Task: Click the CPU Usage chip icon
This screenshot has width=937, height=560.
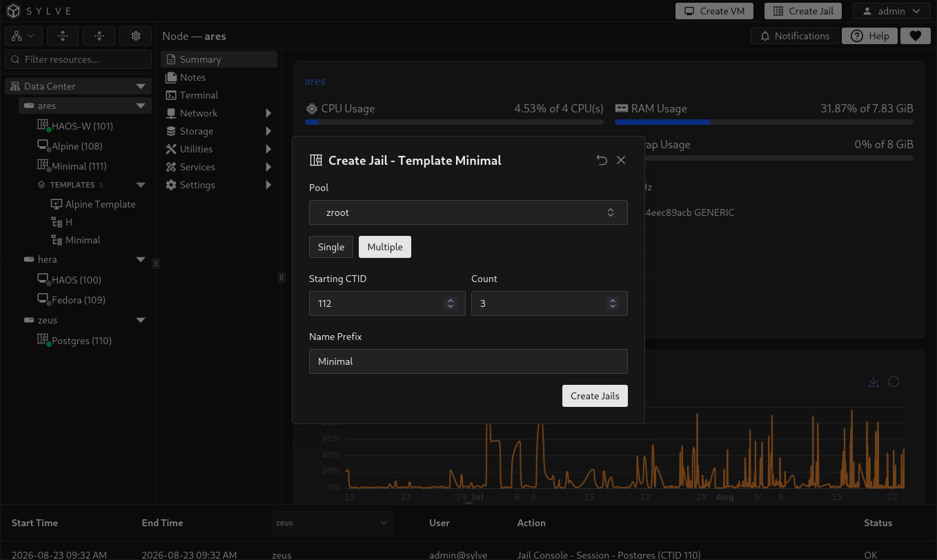Action: 311,108
